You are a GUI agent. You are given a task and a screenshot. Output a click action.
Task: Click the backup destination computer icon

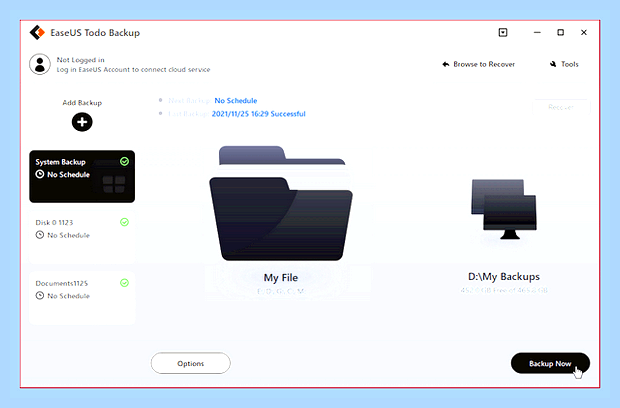[504, 209]
